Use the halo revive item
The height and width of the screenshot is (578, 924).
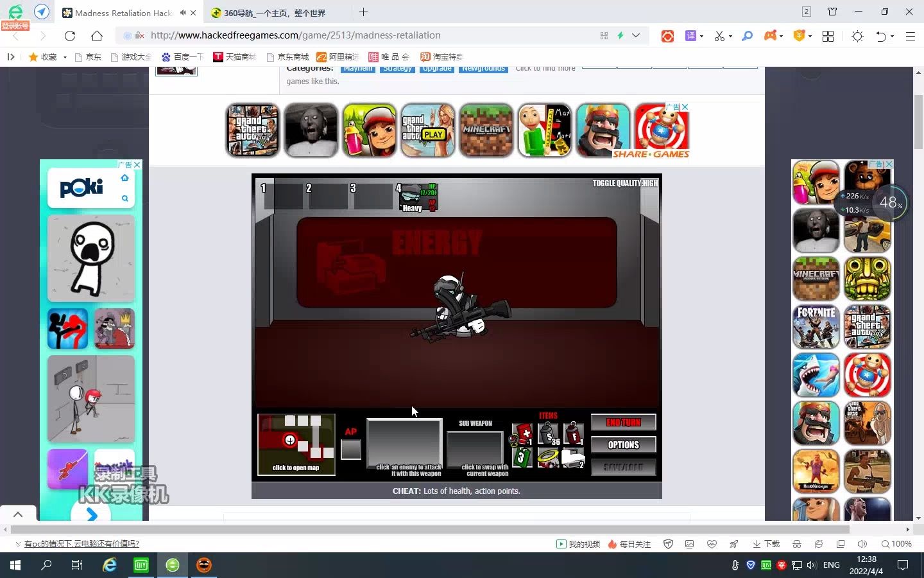[x=548, y=457]
